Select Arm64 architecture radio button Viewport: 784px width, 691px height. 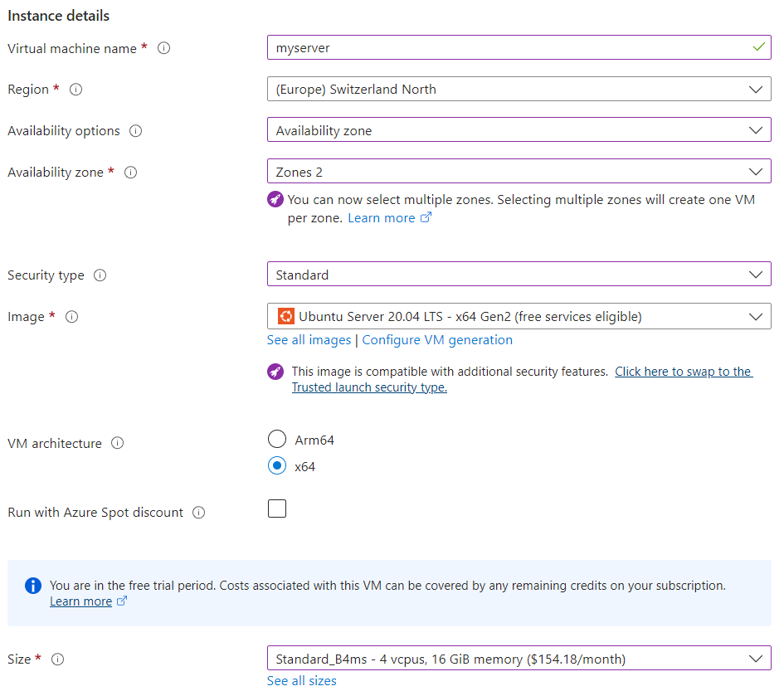(x=277, y=439)
